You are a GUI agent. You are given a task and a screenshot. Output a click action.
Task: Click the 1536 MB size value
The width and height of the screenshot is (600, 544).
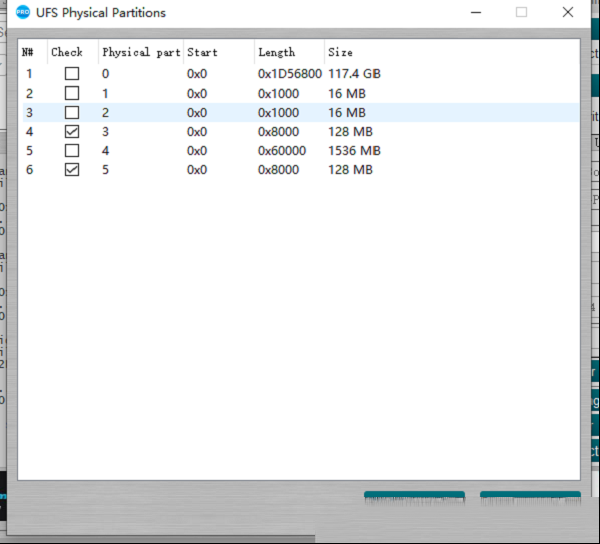(x=354, y=151)
